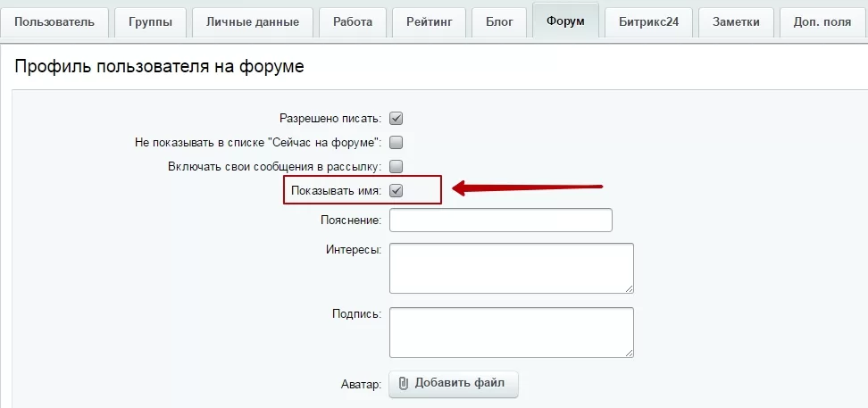
Task: Go to the Рейтинг tab
Action: click(x=429, y=22)
